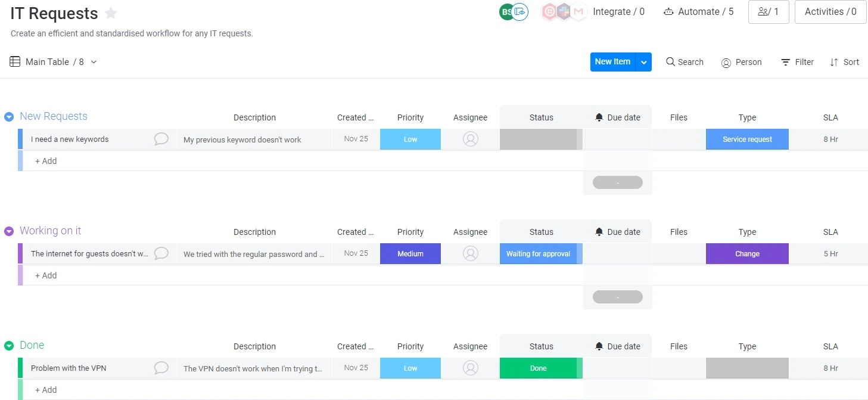
Task: Click the New Item button
Action: tap(612, 61)
